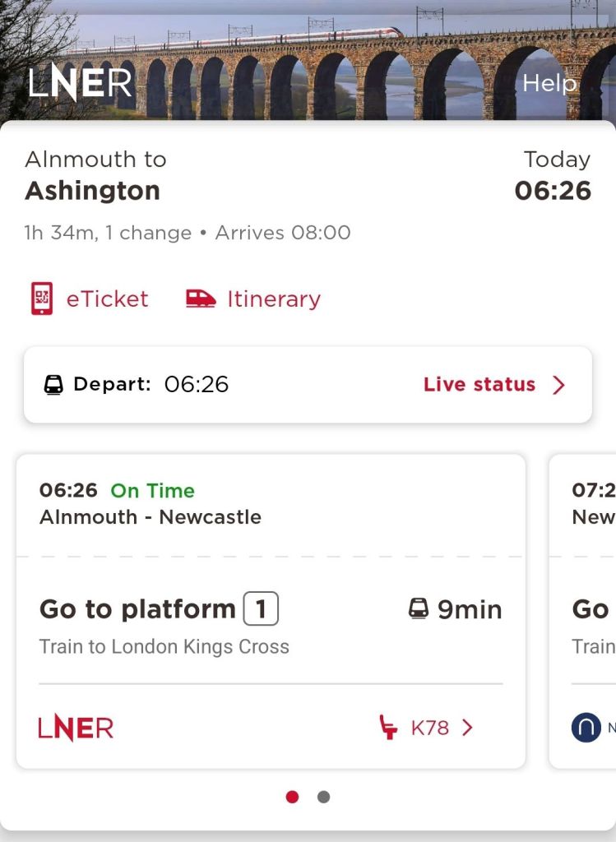The width and height of the screenshot is (616, 842).
Task: Tap the red LNER operator logo in card
Action: [76, 728]
